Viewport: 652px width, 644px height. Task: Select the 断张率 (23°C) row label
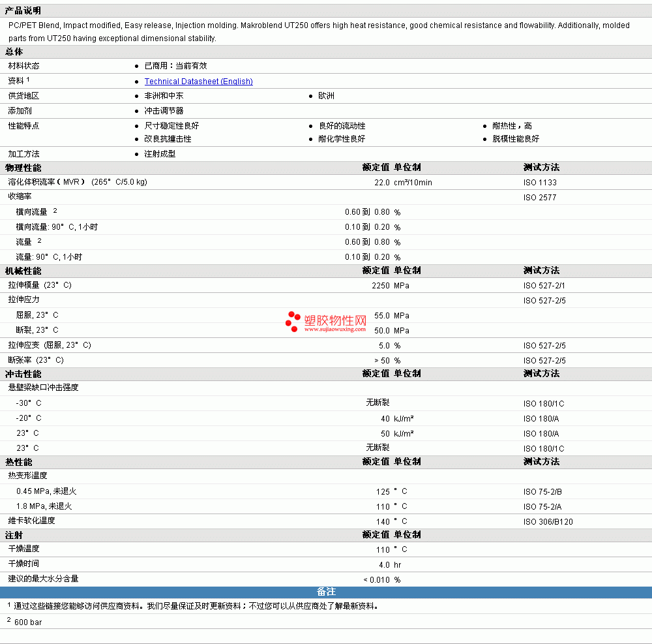click(x=36, y=360)
